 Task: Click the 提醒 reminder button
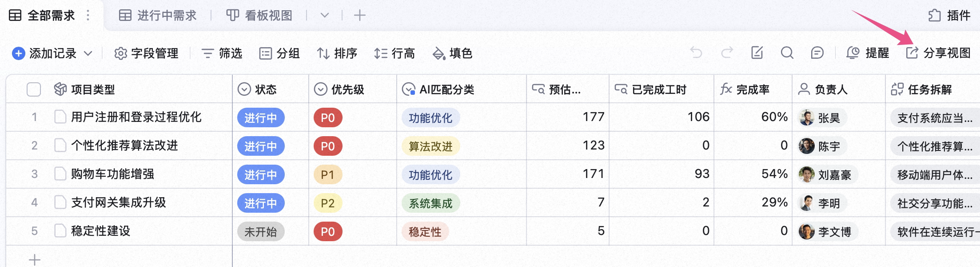pos(868,53)
